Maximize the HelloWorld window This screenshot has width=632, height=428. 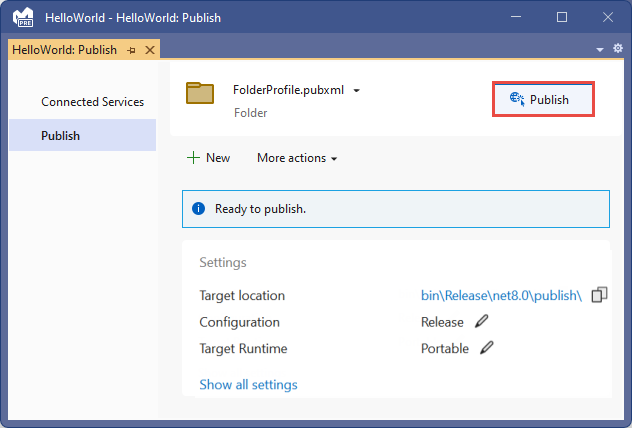tap(562, 17)
